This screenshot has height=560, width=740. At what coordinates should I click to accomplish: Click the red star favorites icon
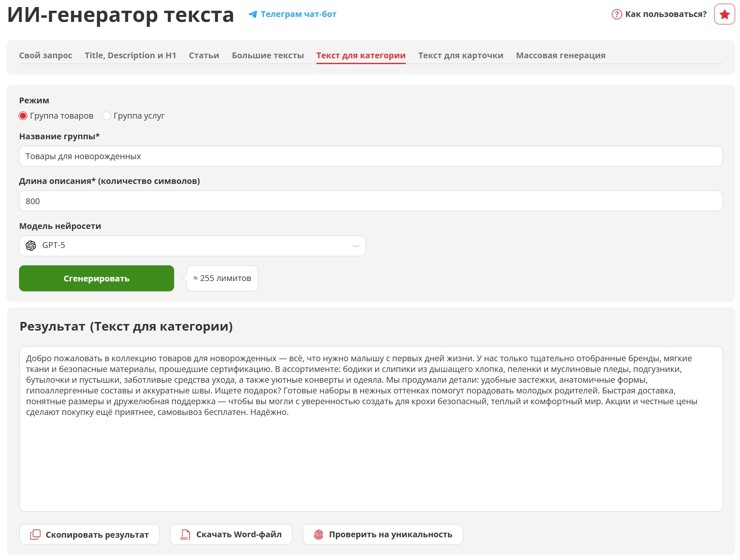[724, 14]
